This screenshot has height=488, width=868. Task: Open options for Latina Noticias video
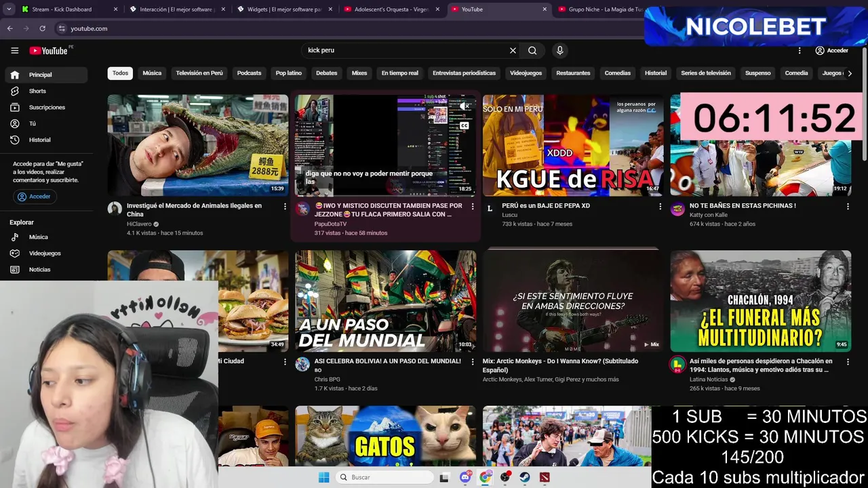click(x=848, y=362)
